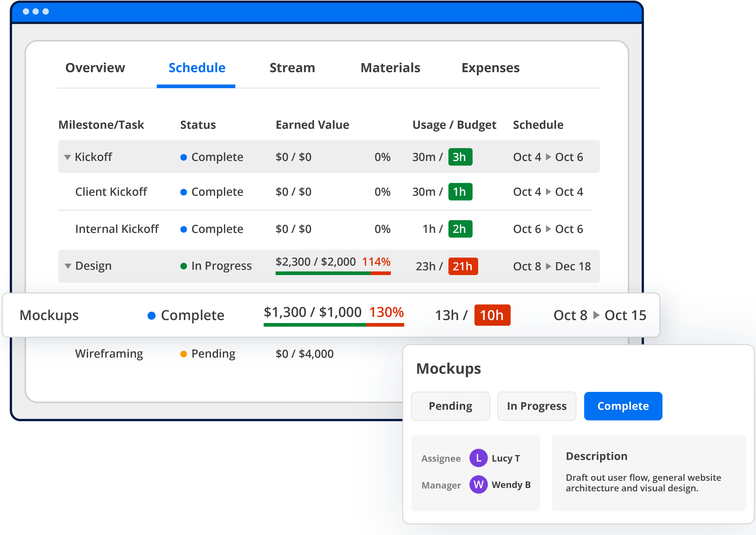This screenshot has width=756, height=535.
Task: Go to the Materials tab
Action: pyautogui.click(x=390, y=68)
